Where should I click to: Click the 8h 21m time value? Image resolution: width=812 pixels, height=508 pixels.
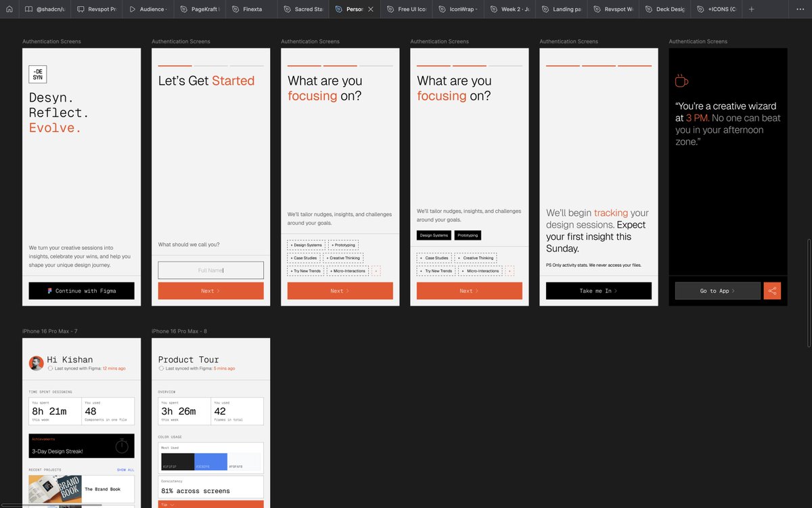point(49,411)
